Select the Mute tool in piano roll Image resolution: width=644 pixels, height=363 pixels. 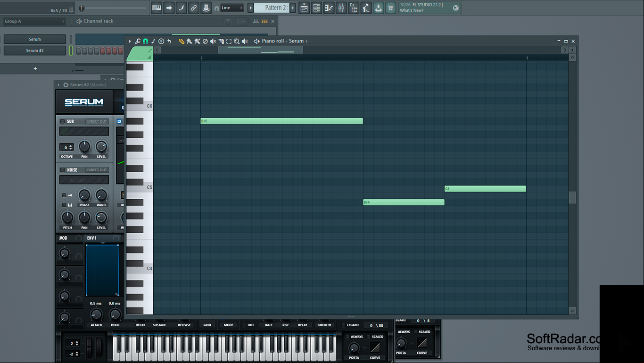213,41
